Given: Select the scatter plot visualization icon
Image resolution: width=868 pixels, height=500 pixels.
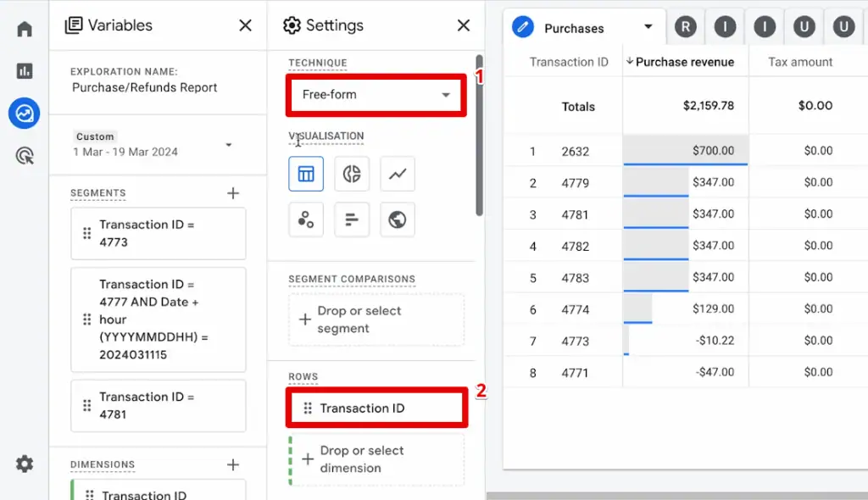Looking at the screenshot, I should (306, 219).
